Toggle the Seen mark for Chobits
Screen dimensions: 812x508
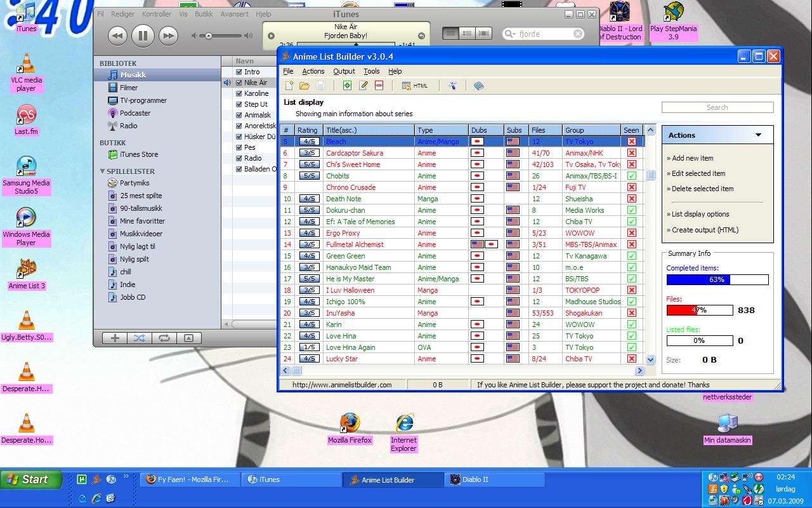[x=631, y=176]
